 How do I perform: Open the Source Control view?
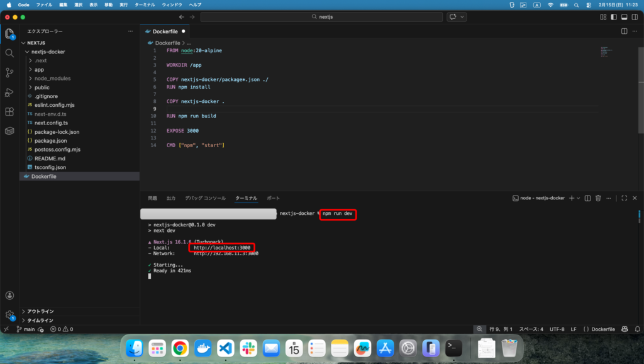click(x=9, y=73)
